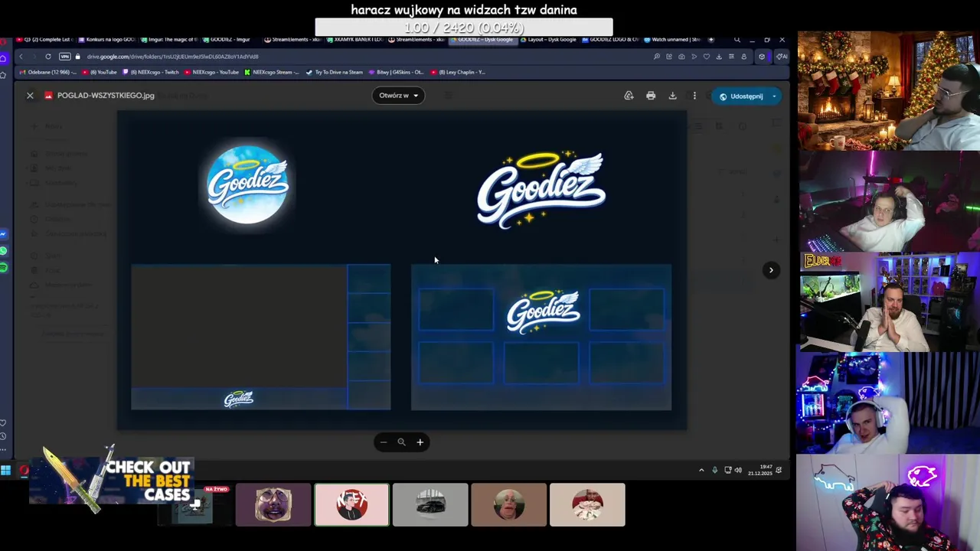The image size is (980, 551).
Task: Select the bearded sunglasses face avatar thumbnail
Action: tap(273, 505)
